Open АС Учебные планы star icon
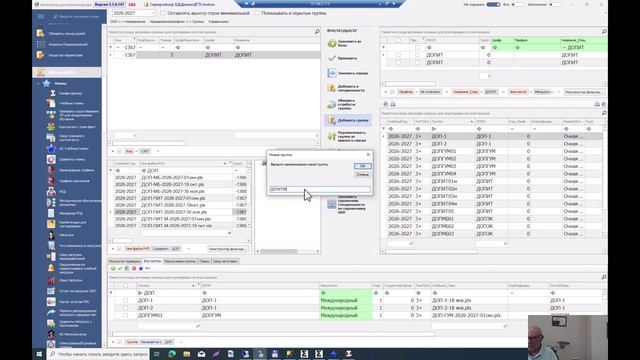 [51, 149]
